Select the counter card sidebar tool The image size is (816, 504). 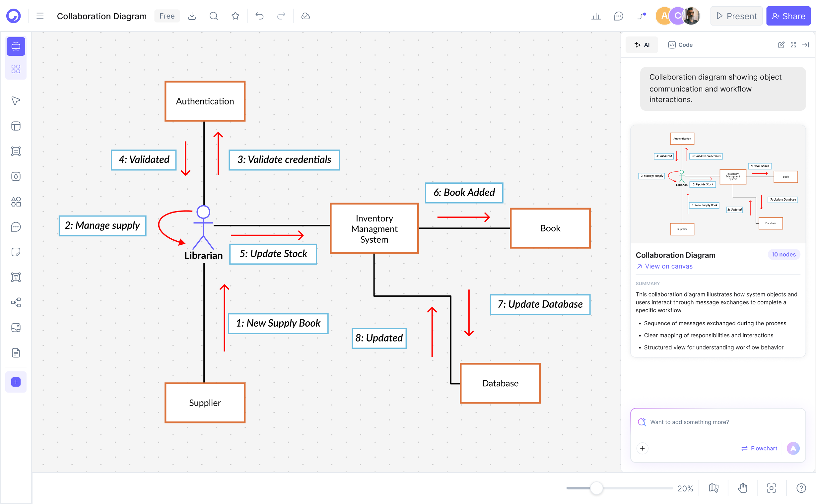16,176
